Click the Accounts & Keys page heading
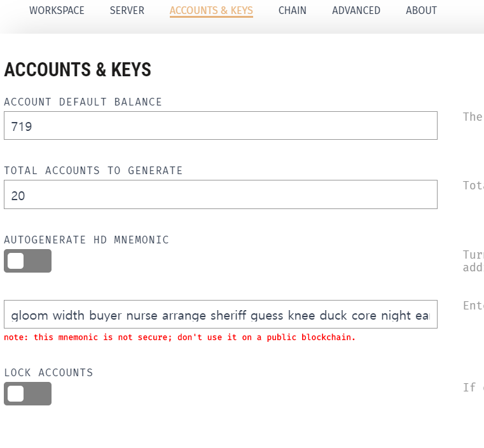 pyautogui.click(x=78, y=69)
